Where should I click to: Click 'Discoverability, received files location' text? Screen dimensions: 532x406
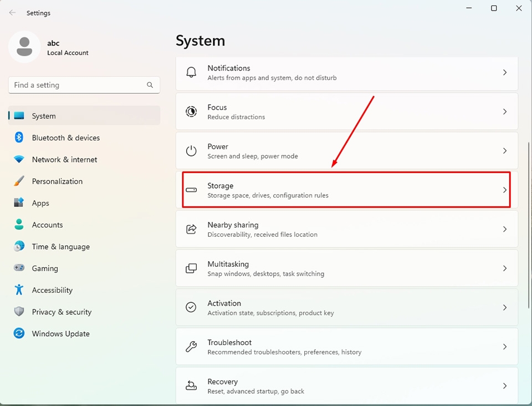(262, 234)
